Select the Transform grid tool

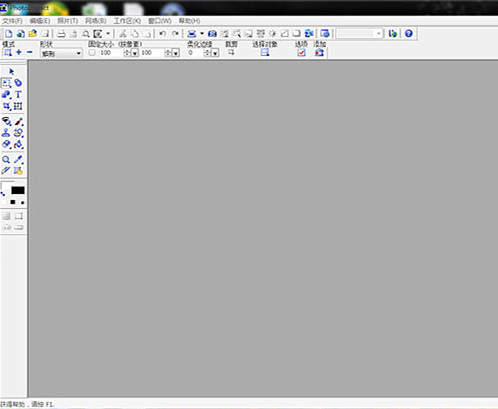click(18, 106)
